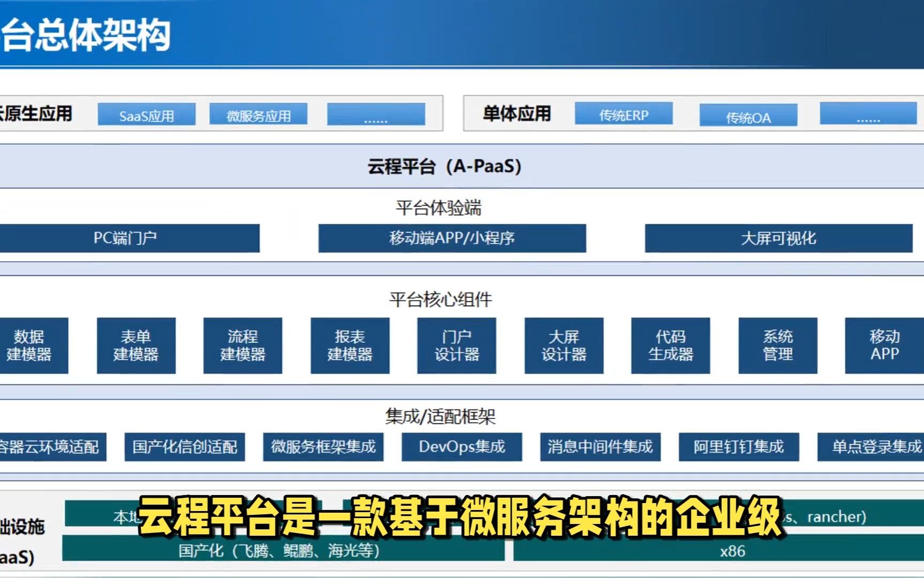Click the 平台核心组件 section title
Viewport: 924px width, 578px height.
click(x=440, y=300)
